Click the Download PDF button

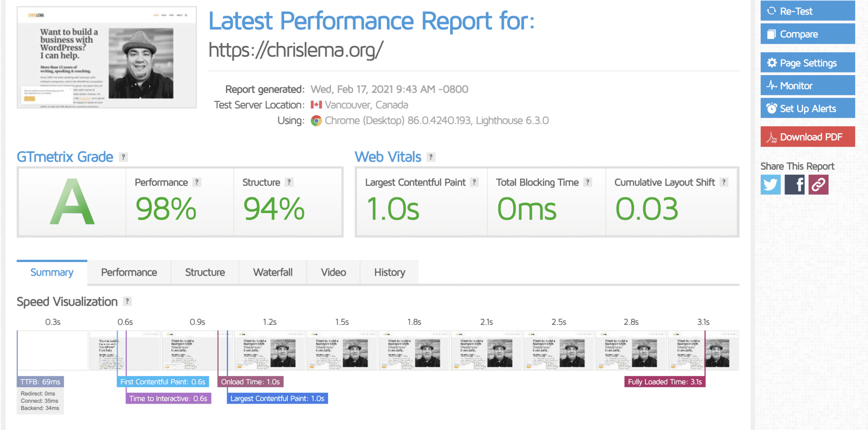[807, 137]
